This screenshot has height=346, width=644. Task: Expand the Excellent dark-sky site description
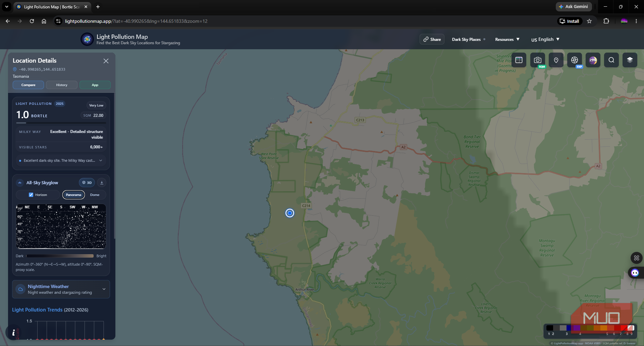tap(61, 160)
